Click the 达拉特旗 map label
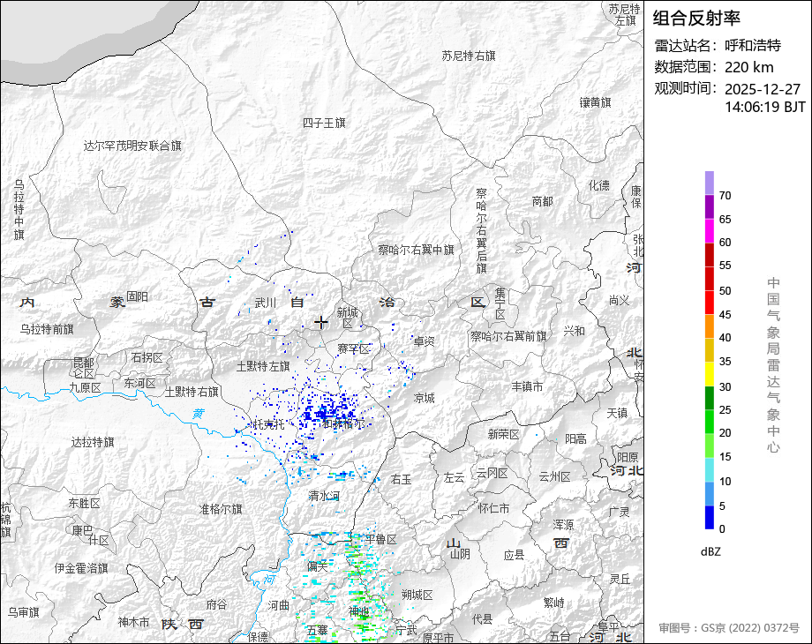Image resolution: width=812 pixels, height=644 pixels. click(93, 442)
